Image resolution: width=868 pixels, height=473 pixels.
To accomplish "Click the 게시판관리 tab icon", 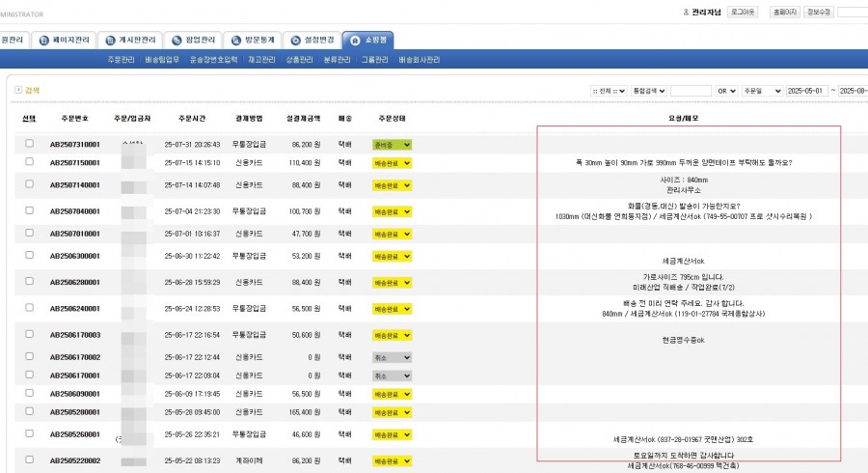I will click(x=107, y=41).
